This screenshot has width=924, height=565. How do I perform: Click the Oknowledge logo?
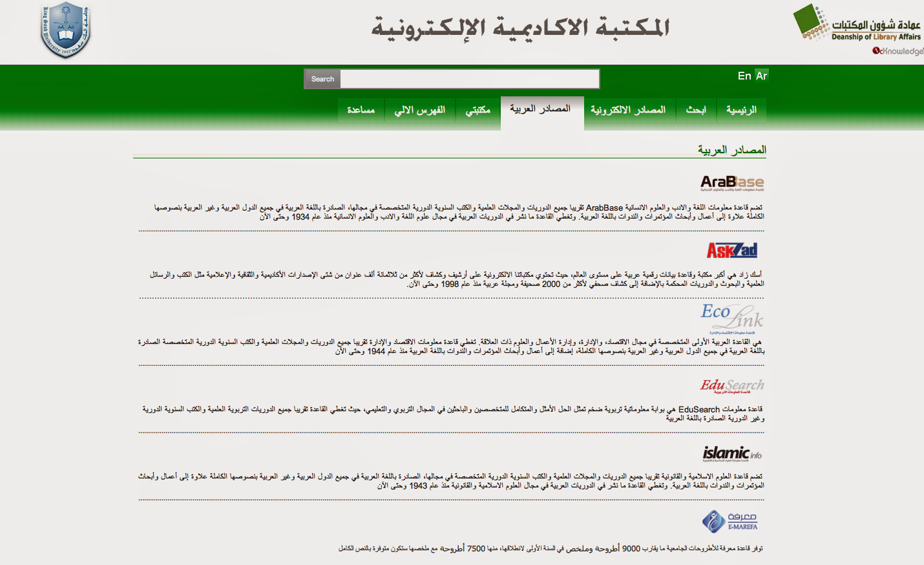click(898, 52)
